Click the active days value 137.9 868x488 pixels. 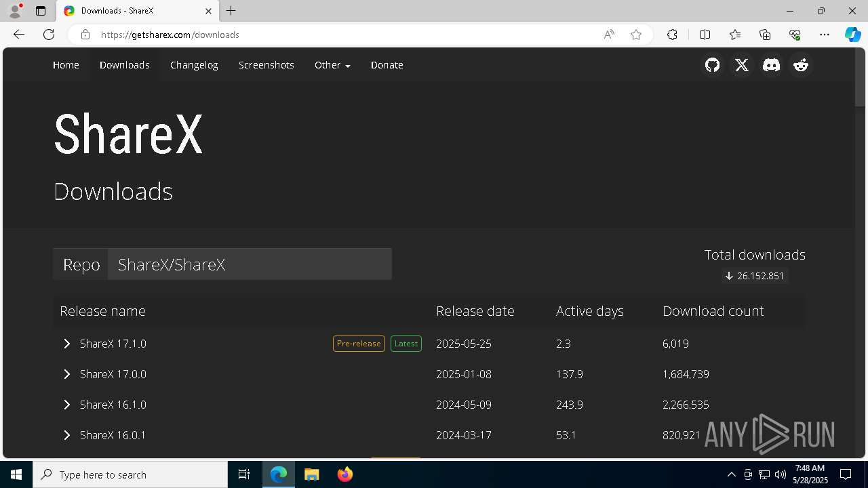click(x=570, y=374)
